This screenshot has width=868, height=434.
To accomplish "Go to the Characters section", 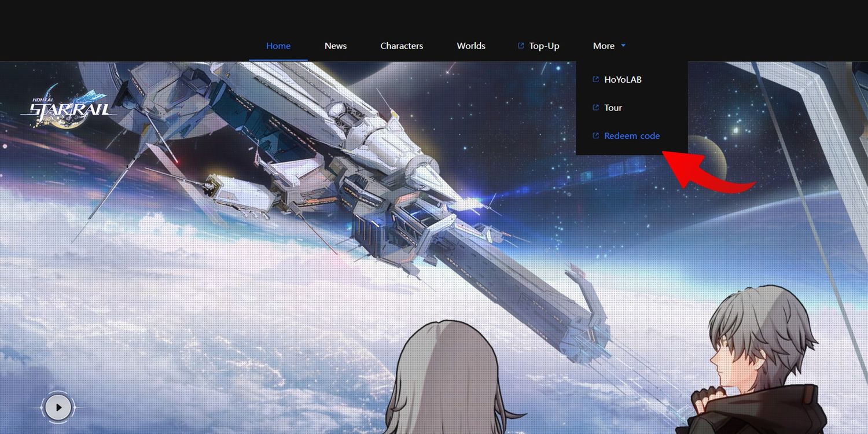I will click(402, 46).
